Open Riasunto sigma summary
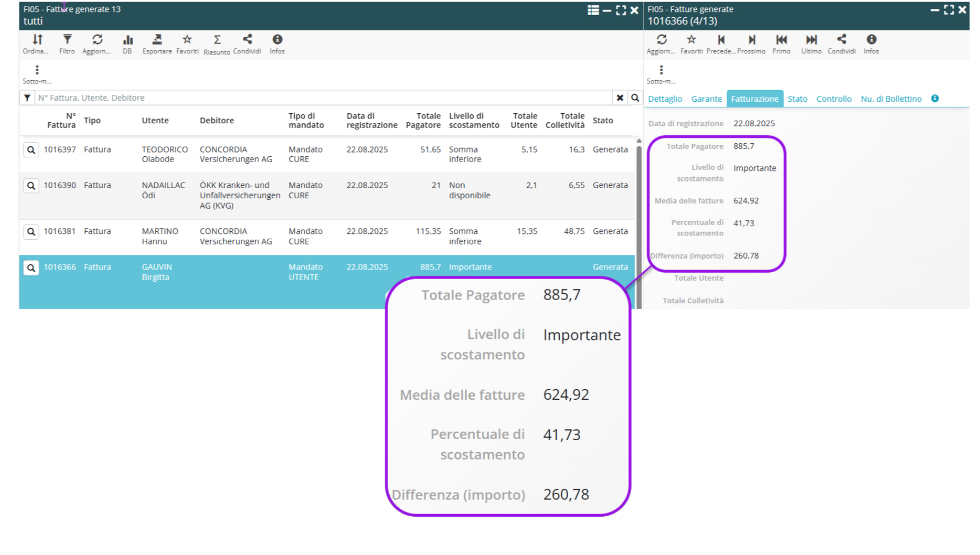This screenshot has width=980, height=555. (x=217, y=40)
